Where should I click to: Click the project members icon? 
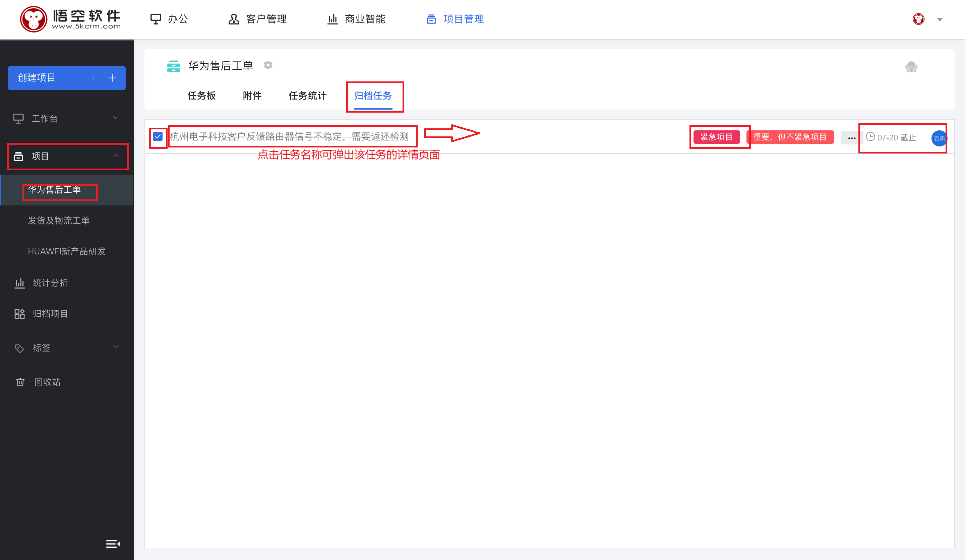click(x=911, y=67)
